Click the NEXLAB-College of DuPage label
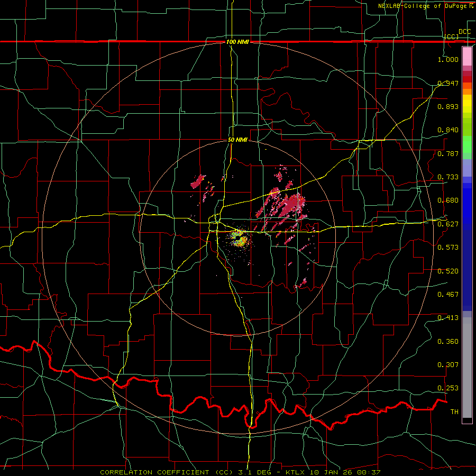476x476 pixels. tap(425, 6)
